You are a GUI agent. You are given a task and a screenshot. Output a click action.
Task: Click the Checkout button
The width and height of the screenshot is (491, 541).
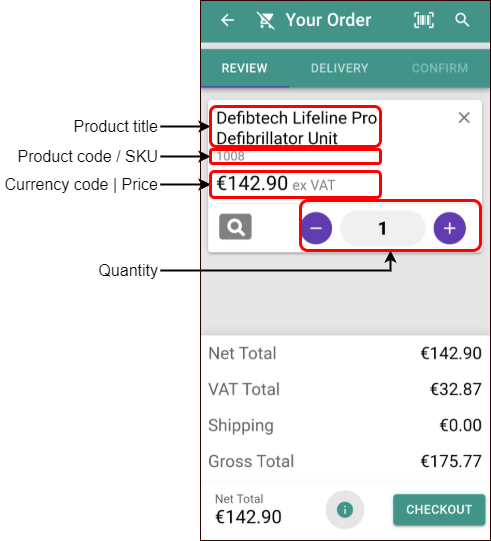(439, 510)
